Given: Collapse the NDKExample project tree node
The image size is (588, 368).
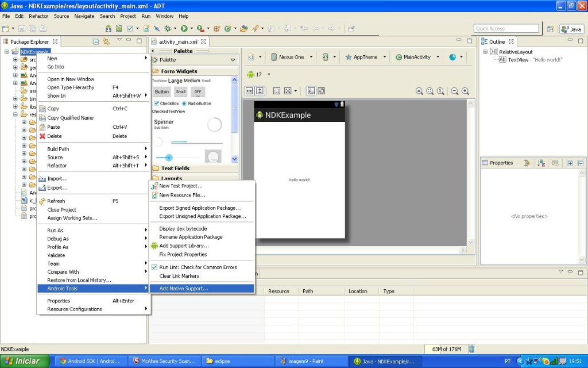Looking at the screenshot, I should tap(6, 52).
